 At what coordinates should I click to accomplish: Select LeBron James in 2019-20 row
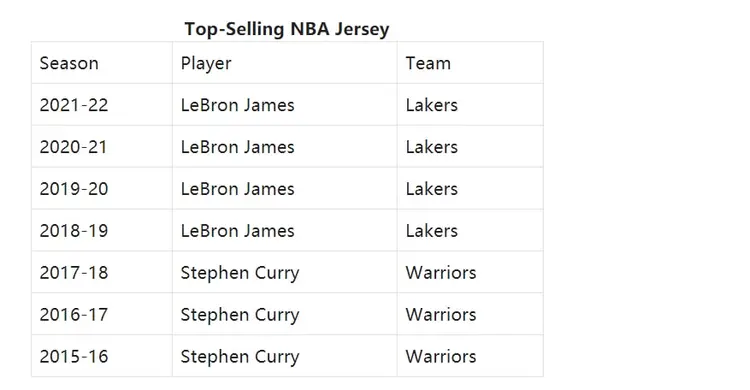point(237,189)
